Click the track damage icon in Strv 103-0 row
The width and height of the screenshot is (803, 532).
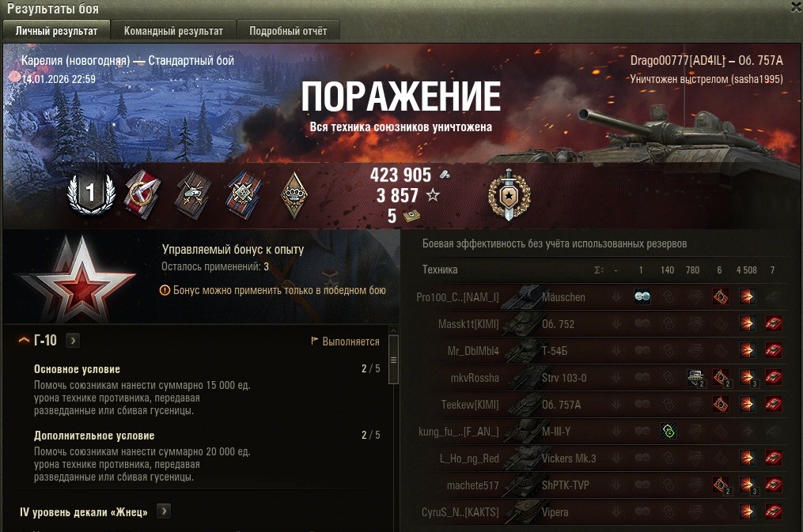[695, 378]
